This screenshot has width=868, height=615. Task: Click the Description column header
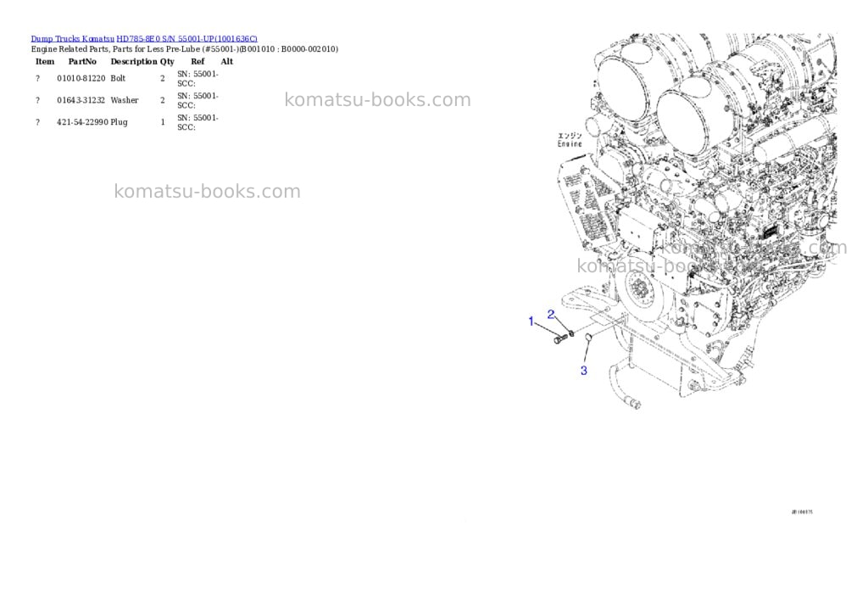134,61
